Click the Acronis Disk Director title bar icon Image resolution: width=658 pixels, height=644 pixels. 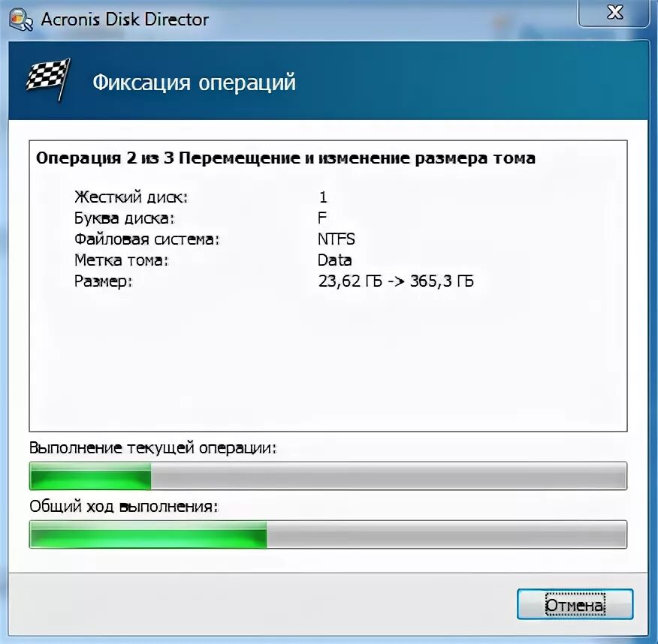point(21,20)
